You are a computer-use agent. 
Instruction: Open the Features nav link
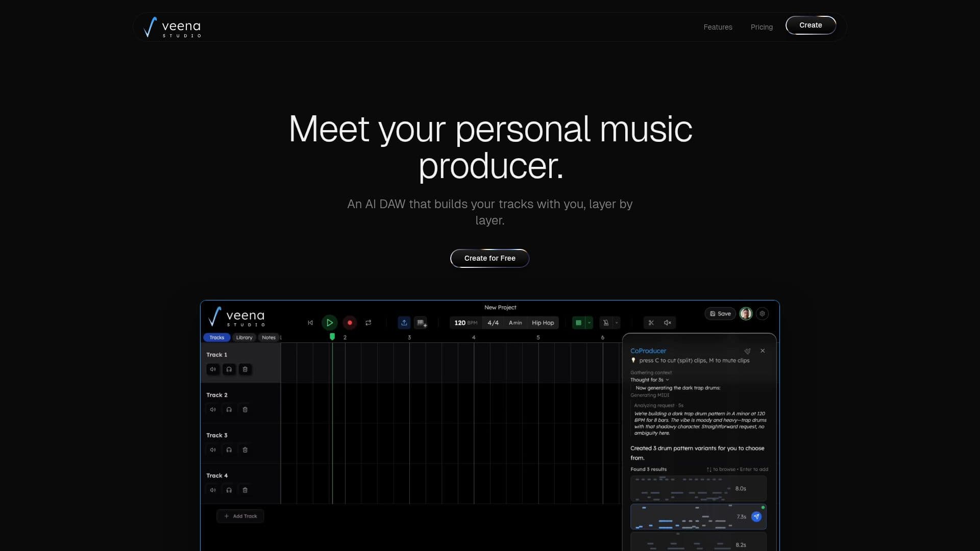(x=718, y=27)
